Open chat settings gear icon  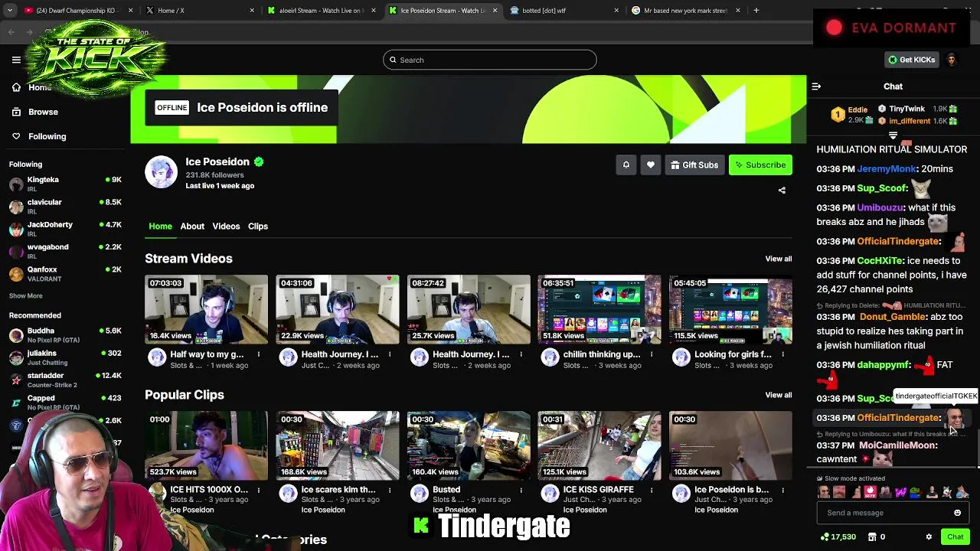click(929, 536)
